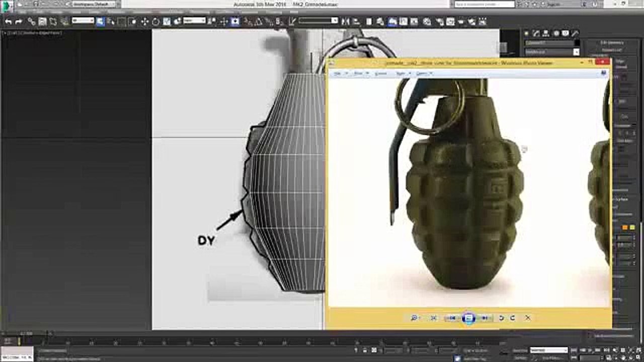
Task: Go to previous image in Photo Viewer
Action: [x=452, y=318]
